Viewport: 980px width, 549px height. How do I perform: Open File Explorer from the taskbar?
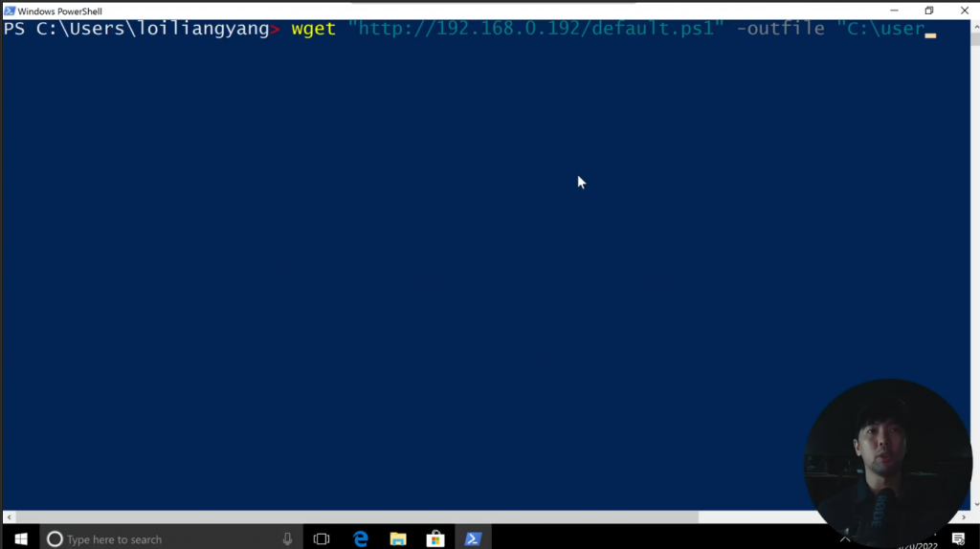click(398, 538)
